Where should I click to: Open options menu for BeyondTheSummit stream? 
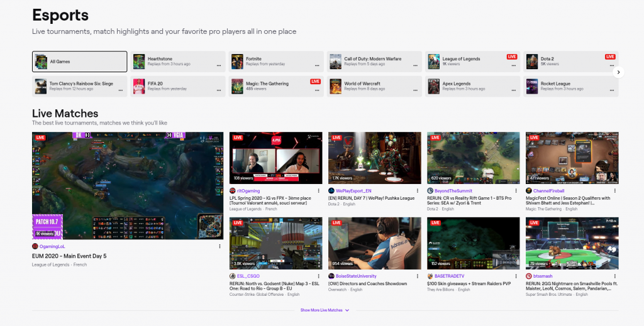pyautogui.click(x=516, y=191)
